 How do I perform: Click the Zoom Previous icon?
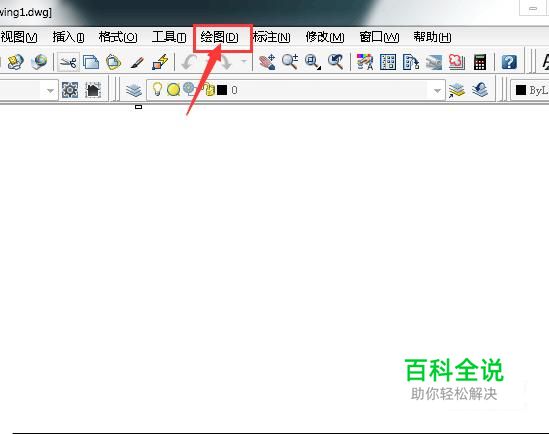(x=335, y=62)
